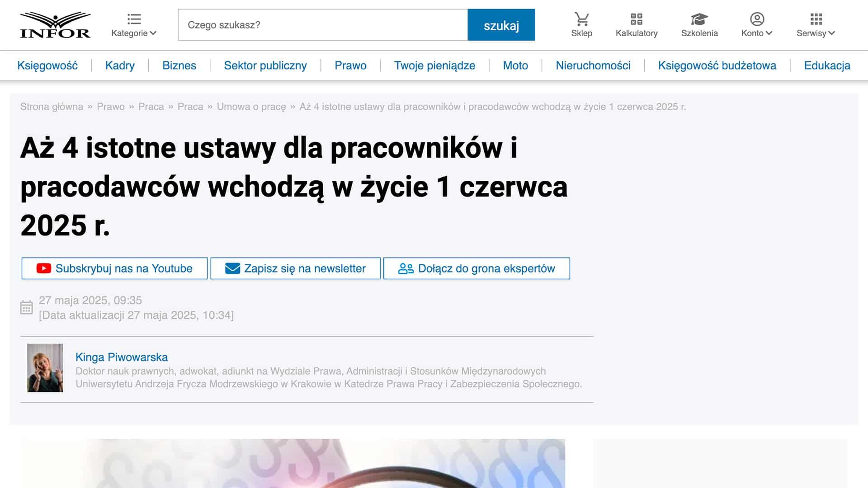The image size is (868, 488).
Task: Click Dołącz do grona ekspertów button
Action: (x=476, y=268)
